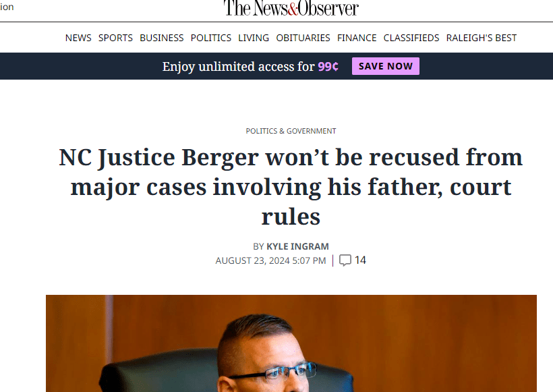Open the Business menu item
This screenshot has height=392, width=553.
click(161, 38)
